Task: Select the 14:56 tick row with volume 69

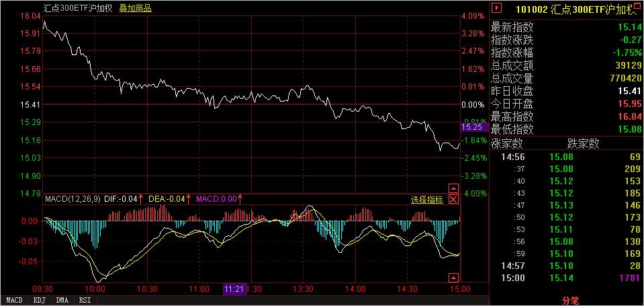Action: tap(566, 157)
